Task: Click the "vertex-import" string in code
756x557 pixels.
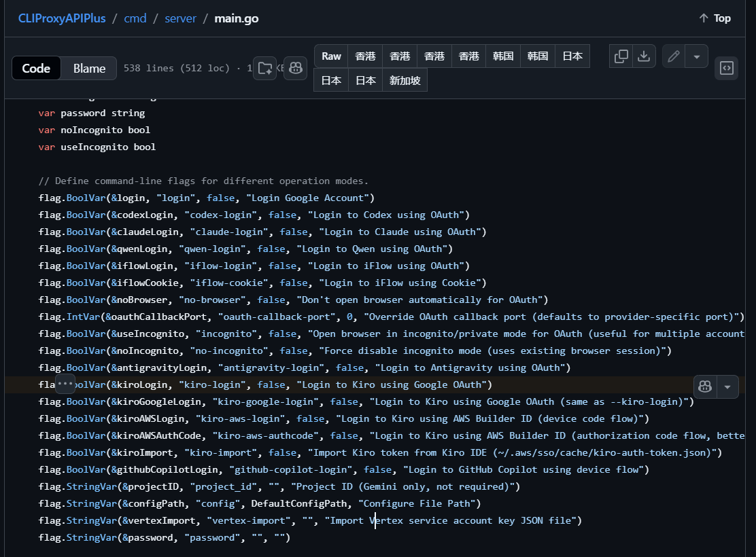Action: [x=249, y=520]
